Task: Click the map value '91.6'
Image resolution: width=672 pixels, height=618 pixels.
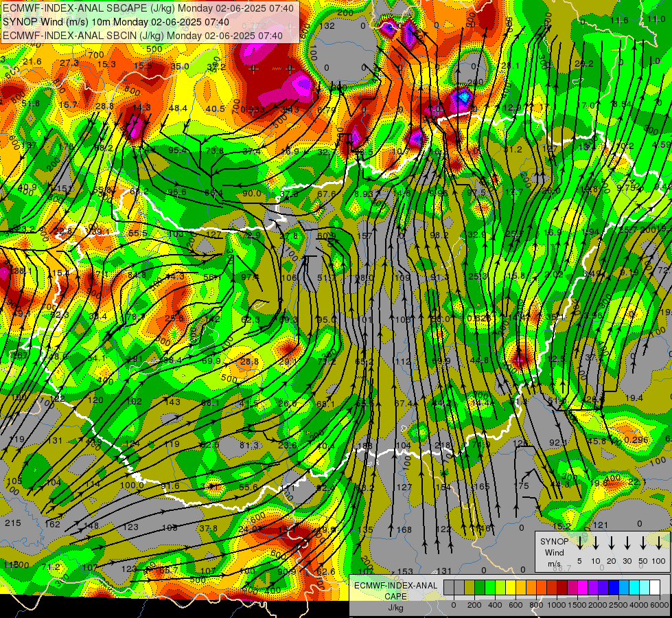Action: (x=170, y=486)
